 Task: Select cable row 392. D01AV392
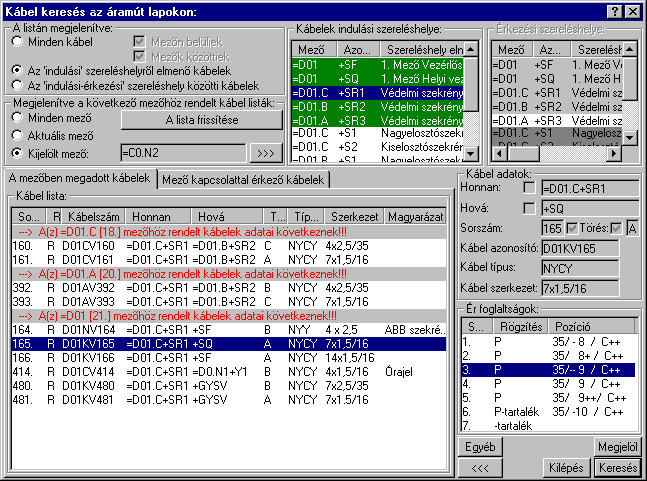pos(229,288)
